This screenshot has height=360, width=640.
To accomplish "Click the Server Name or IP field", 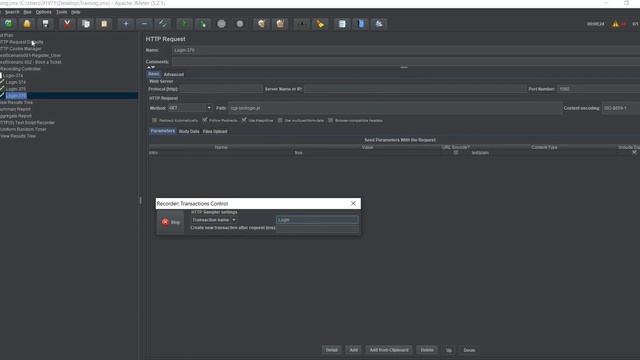I will click(x=415, y=89).
